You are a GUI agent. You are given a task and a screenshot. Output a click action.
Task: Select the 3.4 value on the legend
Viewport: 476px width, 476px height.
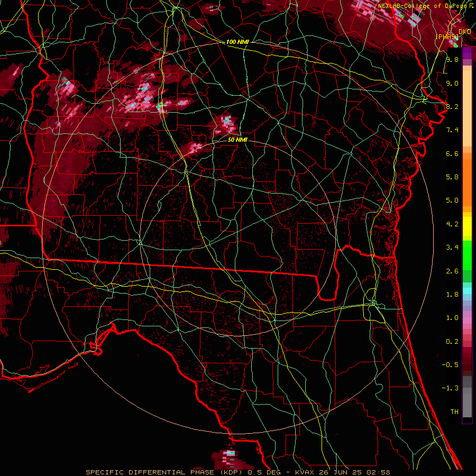(x=452, y=248)
